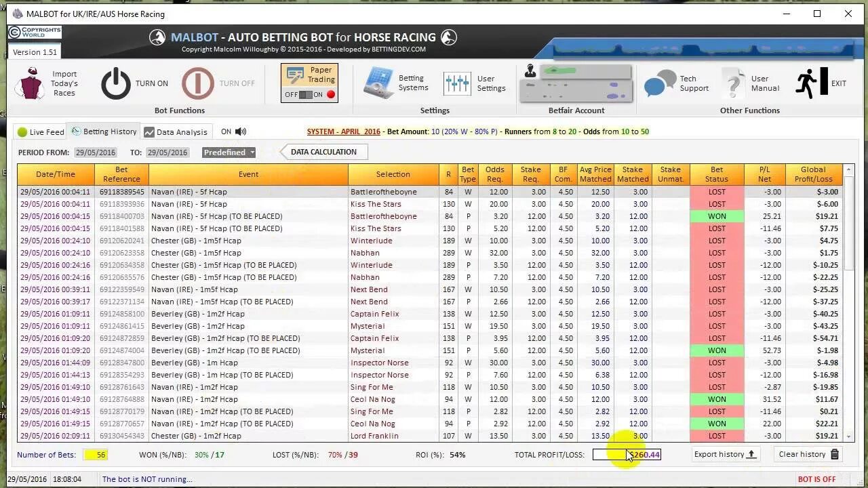
Task: Open User Settings sliders icon
Action: click(x=457, y=83)
